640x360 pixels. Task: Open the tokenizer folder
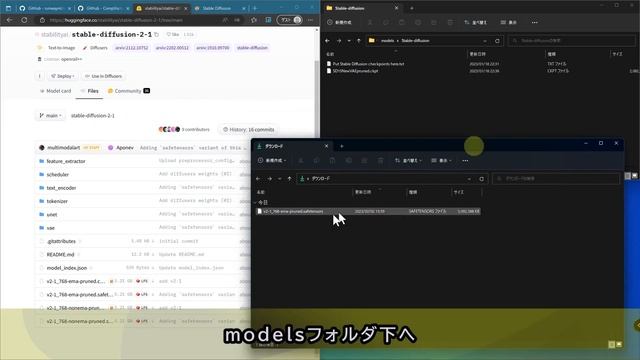pos(57,201)
